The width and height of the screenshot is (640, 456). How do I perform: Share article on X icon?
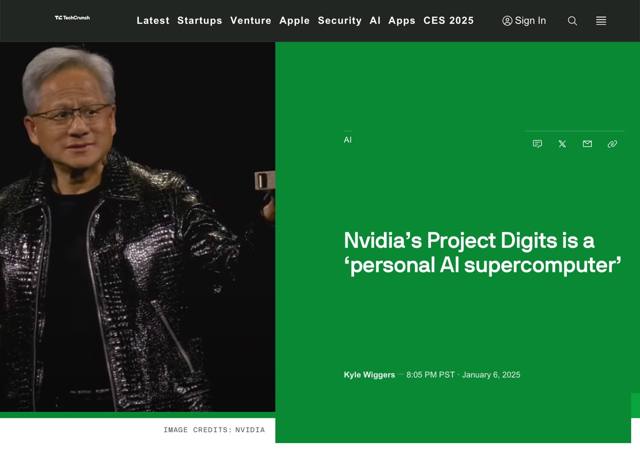(x=562, y=144)
